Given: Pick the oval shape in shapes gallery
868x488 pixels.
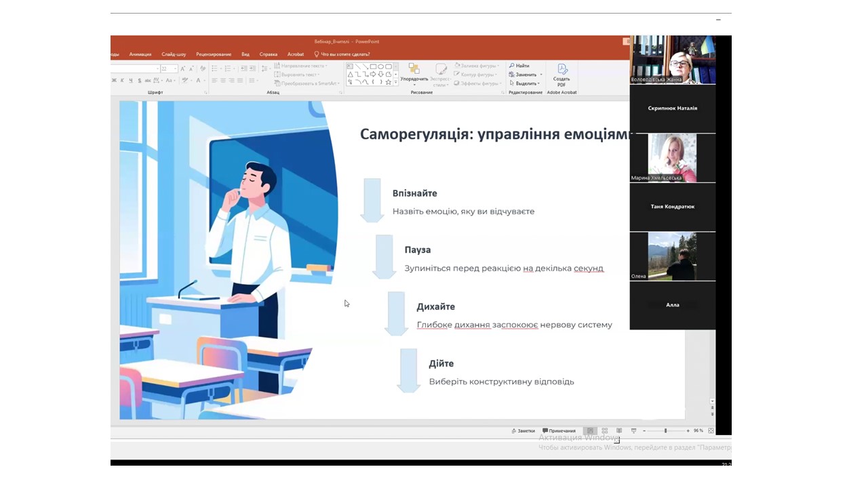Looking at the screenshot, I should point(380,66).
